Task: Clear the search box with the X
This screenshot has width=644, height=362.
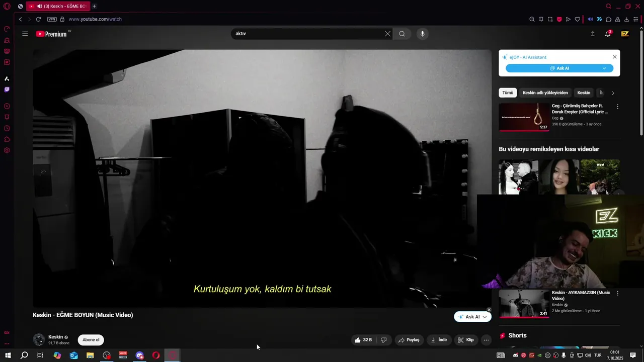Action: (x=387, y=34)
